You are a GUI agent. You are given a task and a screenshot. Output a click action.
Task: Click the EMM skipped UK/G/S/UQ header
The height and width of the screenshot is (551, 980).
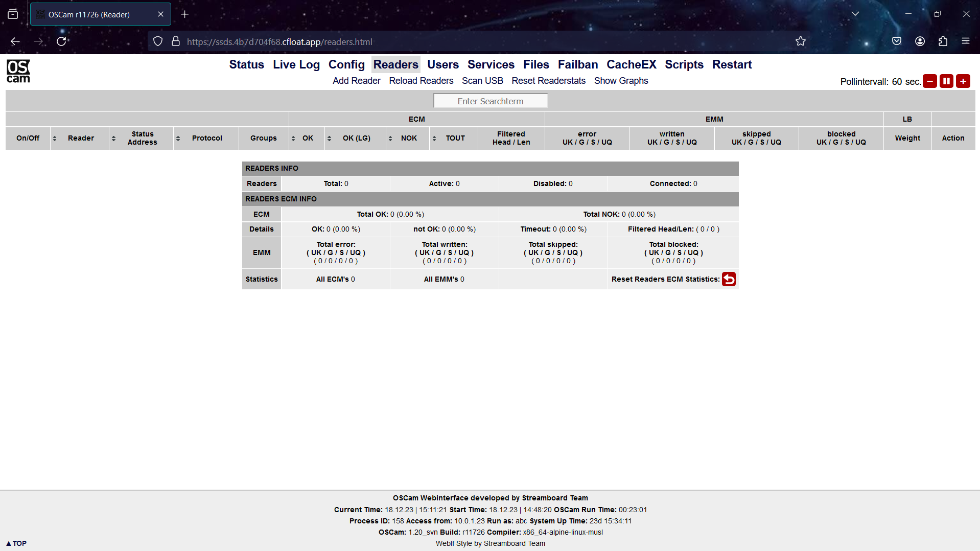click(x=756, y=138)
